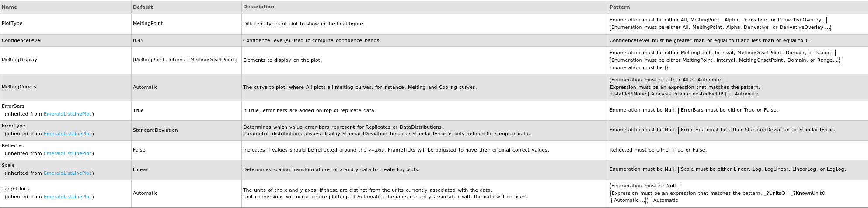868x208 pixels.
Task: Select the ConfidenceLevel option name
Action: click(x=21, y=40)
